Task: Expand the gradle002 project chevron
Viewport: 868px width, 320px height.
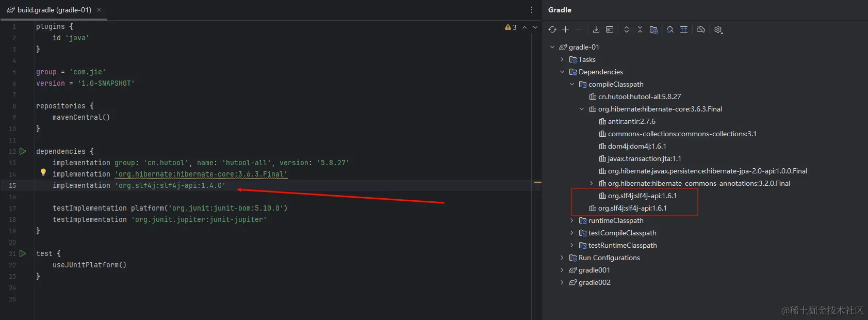Action: (562, 282)
